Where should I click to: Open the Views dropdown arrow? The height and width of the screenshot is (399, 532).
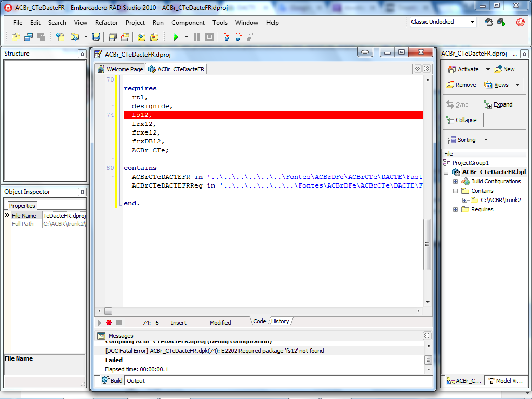coord(518,85)
